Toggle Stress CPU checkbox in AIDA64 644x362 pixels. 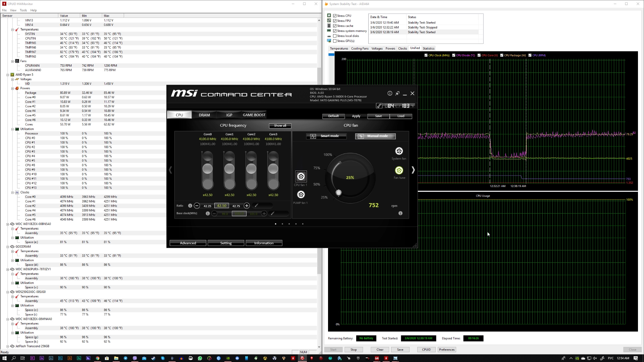pos(335,16)
